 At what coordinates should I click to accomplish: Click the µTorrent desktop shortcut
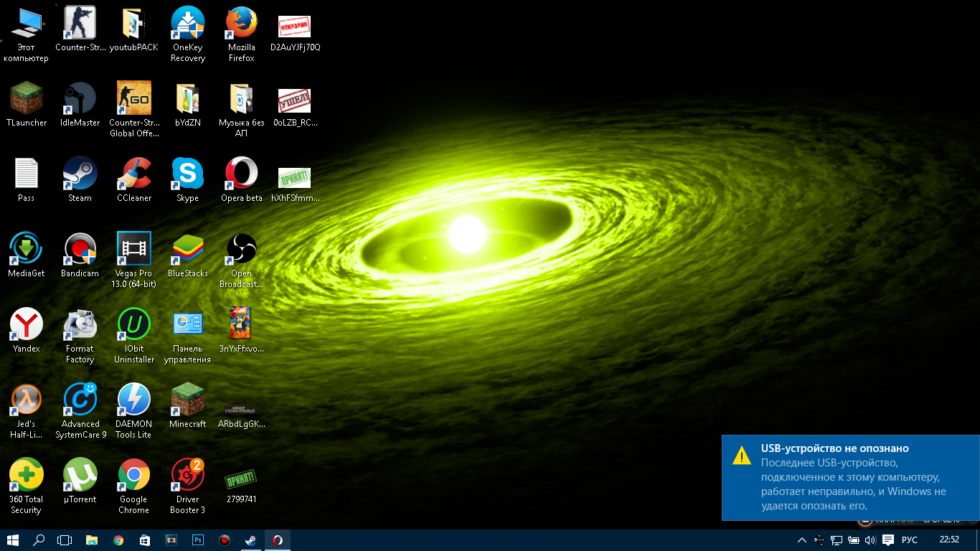80,476
